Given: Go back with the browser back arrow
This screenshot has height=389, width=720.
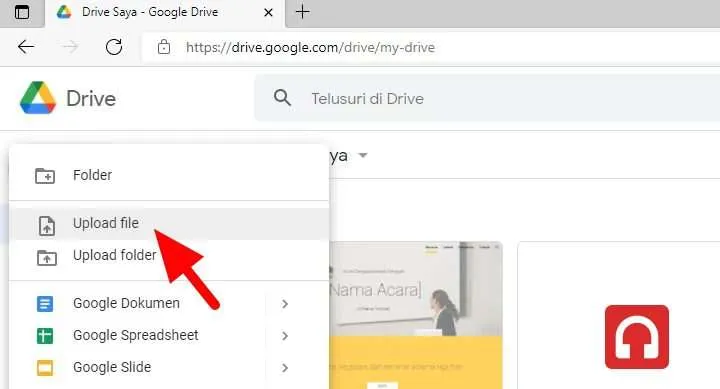Looking at the screenshot, I should (26, 47).
